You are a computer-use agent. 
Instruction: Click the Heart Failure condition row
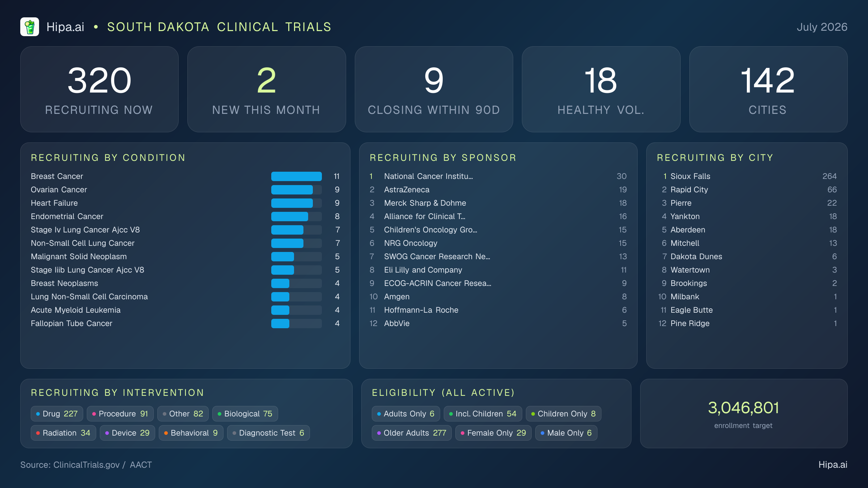click(185, 203)
